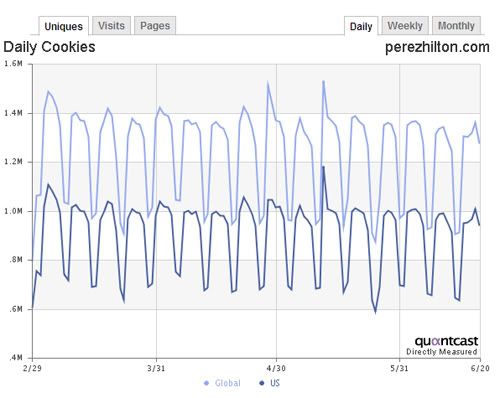Click the 1.6M y-axis label
This screenshot has width=500, height=398.
(x=13, y=64)
